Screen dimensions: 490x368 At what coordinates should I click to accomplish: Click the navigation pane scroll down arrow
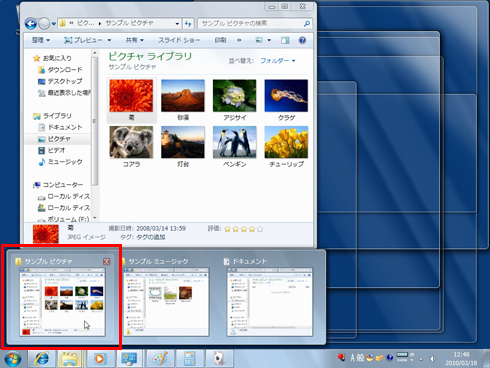pos(95,218)
